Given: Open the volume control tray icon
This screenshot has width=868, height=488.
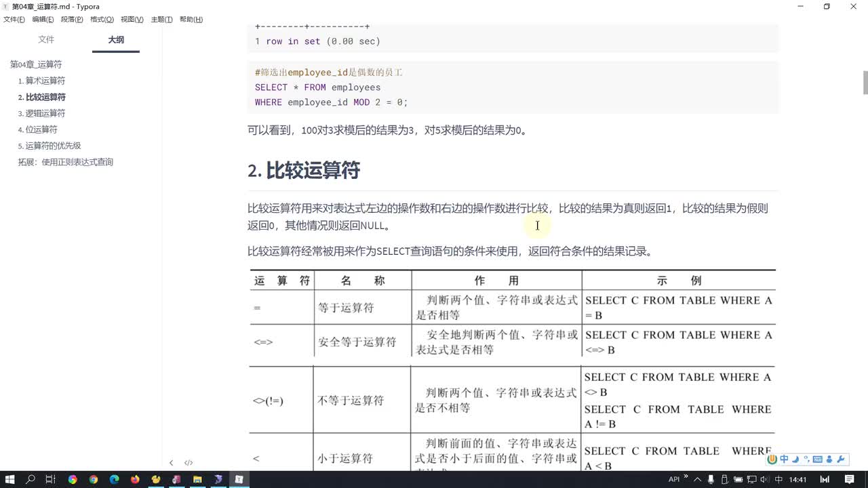Looking at the screenshot, I should coord(765,479).
